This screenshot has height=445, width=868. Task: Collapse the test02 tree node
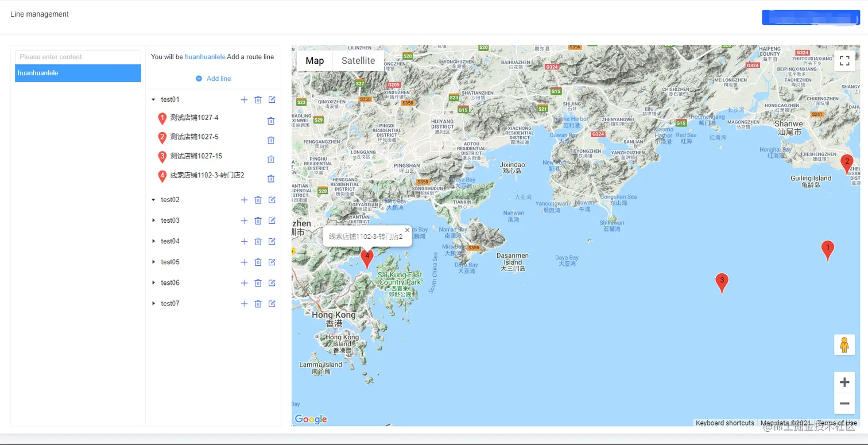tap(153, 200)
